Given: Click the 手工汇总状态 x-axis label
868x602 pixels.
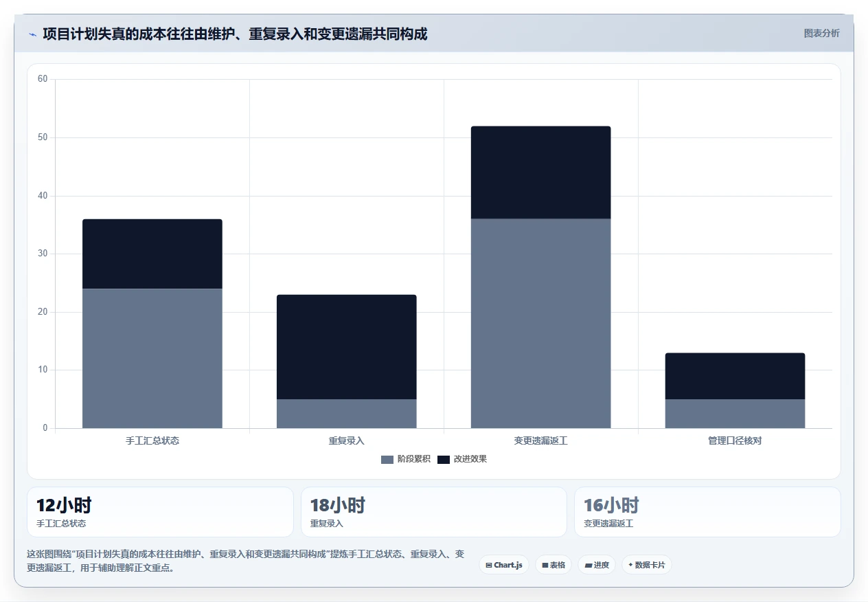Looking at the screenshot, I should click(x=152, y=441).
